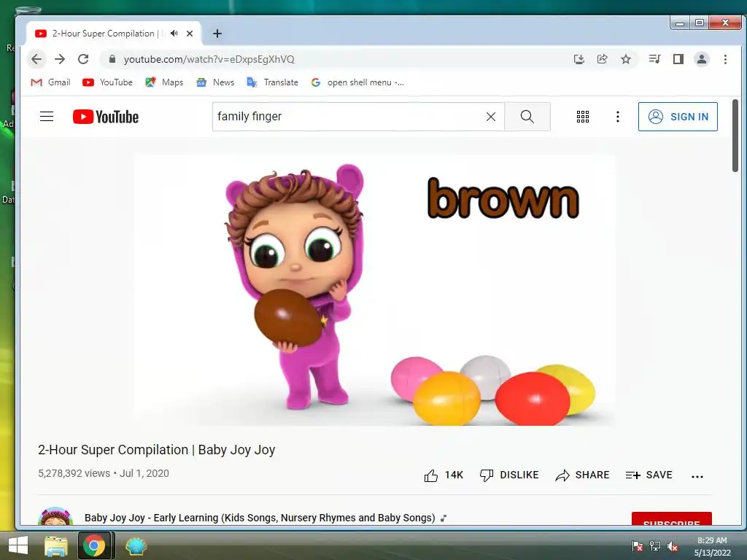Click the share page icon in address bar
Viewport: 747px width, 560px height.
point(602,59)
